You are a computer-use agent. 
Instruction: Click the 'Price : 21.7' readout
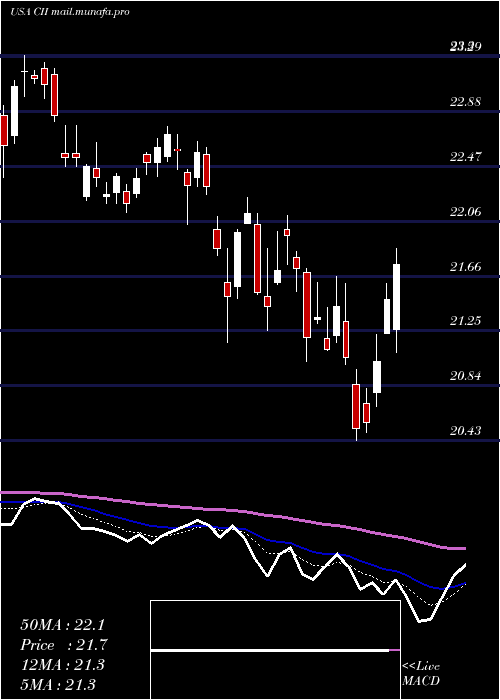pos(63,645)
